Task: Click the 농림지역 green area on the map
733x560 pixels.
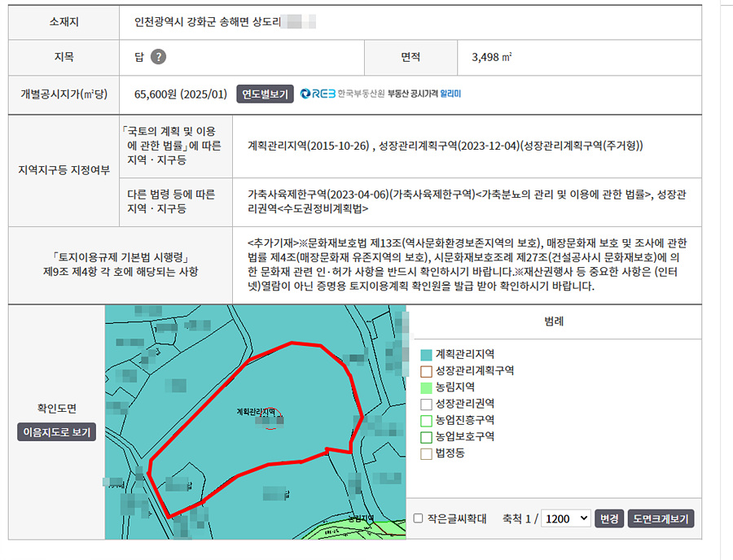Action: pos(383,529)
